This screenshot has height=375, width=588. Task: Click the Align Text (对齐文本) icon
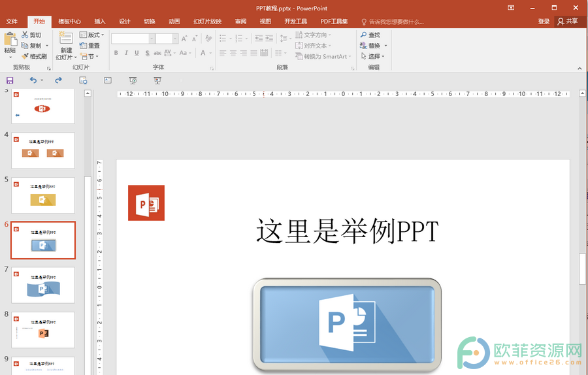tap(299, 45)
